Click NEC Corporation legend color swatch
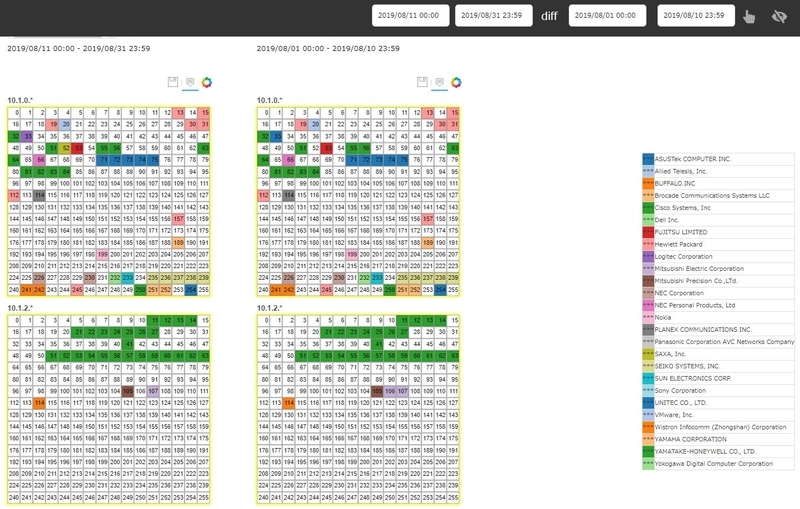This screenshot has height=509, width=800. pyautogui.click(x=648, y=293)
